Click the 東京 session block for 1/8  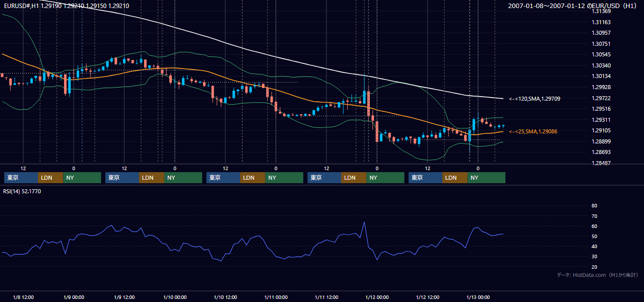(x=21, y=178)
